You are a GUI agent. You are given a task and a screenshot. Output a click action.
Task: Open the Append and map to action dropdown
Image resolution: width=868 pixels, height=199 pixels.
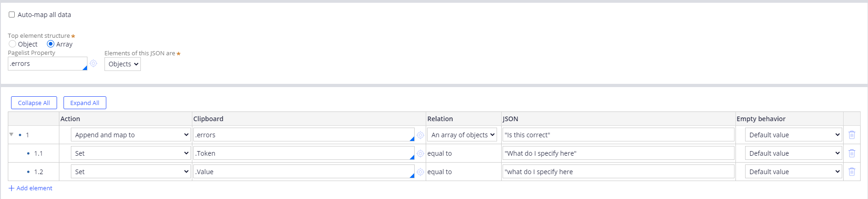(131, 135)
